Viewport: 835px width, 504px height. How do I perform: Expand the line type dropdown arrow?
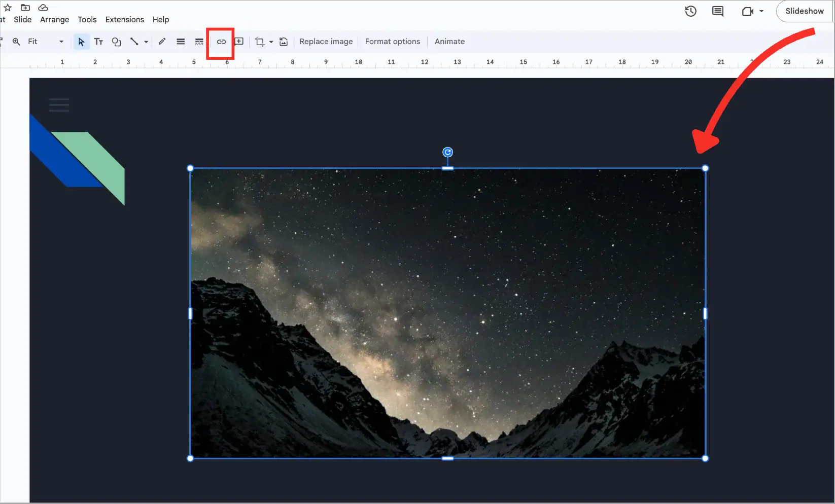click(146, 42)
